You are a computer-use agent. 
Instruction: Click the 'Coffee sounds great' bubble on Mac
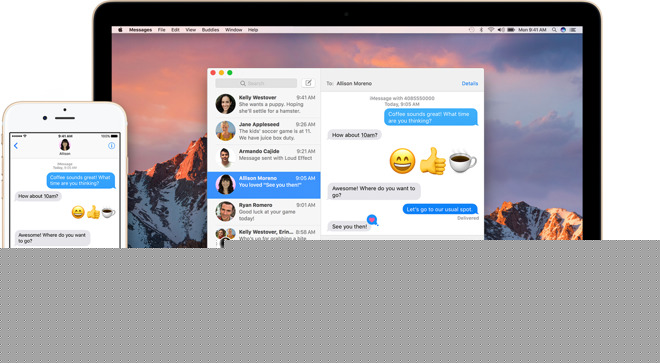coord(431,117)
